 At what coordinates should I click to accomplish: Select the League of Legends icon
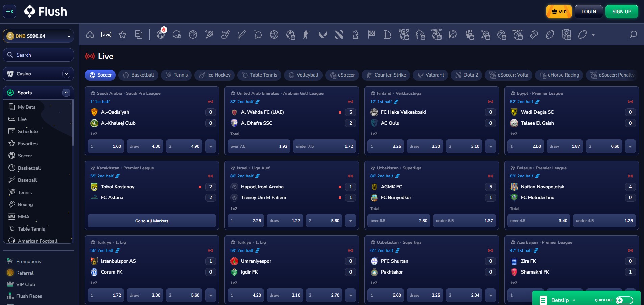coord(388,35)
